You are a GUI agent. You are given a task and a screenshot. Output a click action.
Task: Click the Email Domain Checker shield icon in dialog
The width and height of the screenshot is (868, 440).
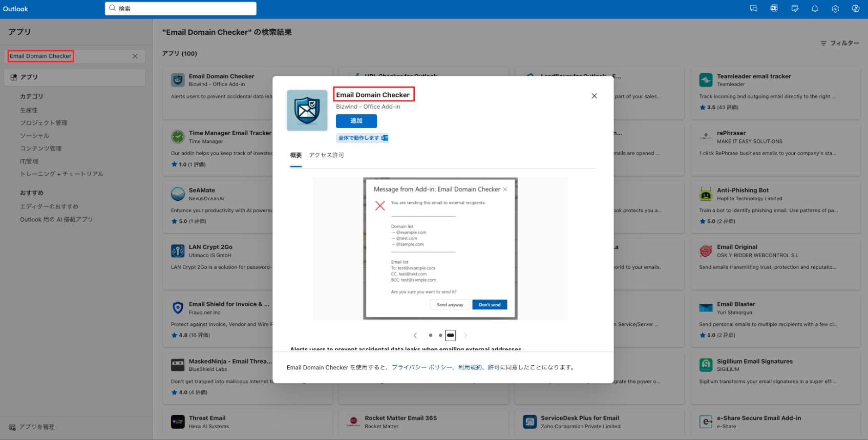tap(307, 110)
